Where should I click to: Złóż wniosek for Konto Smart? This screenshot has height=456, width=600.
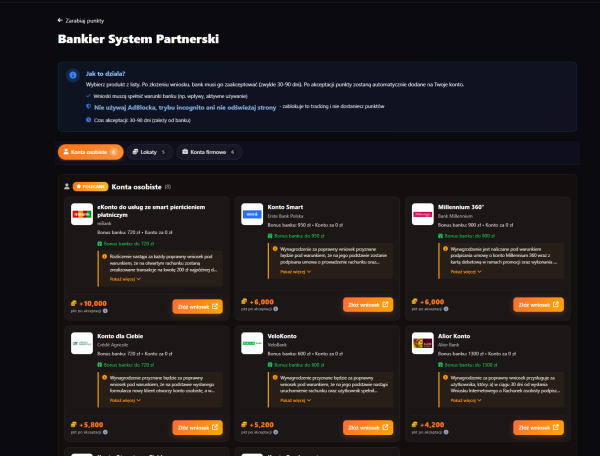click(x=368, y=305)
